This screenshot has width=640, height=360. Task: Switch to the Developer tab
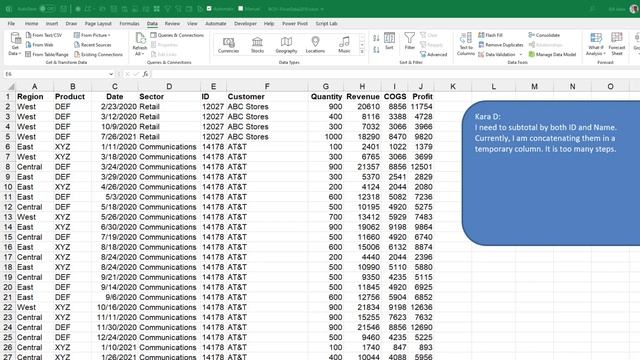(245, 24)
